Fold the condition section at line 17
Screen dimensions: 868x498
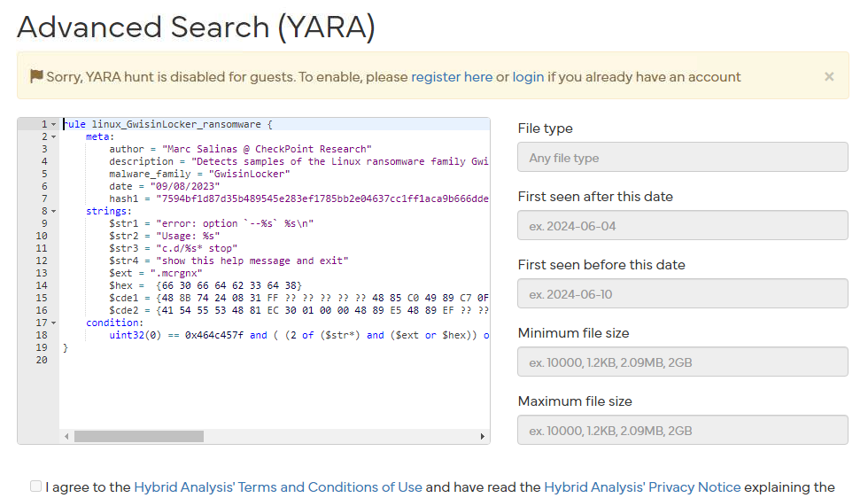pos(53,323)
